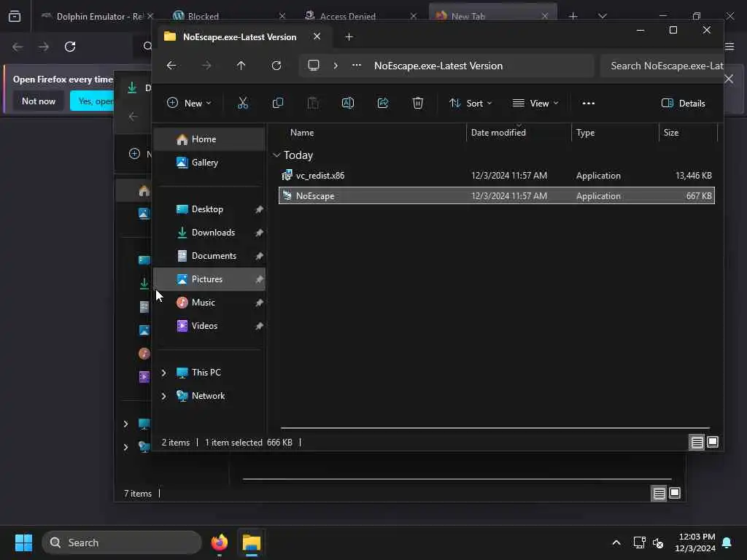This screenshot has width=747, height=560.
Task: Open Firefox from the taskbar
Action: [x=220, y=542]
